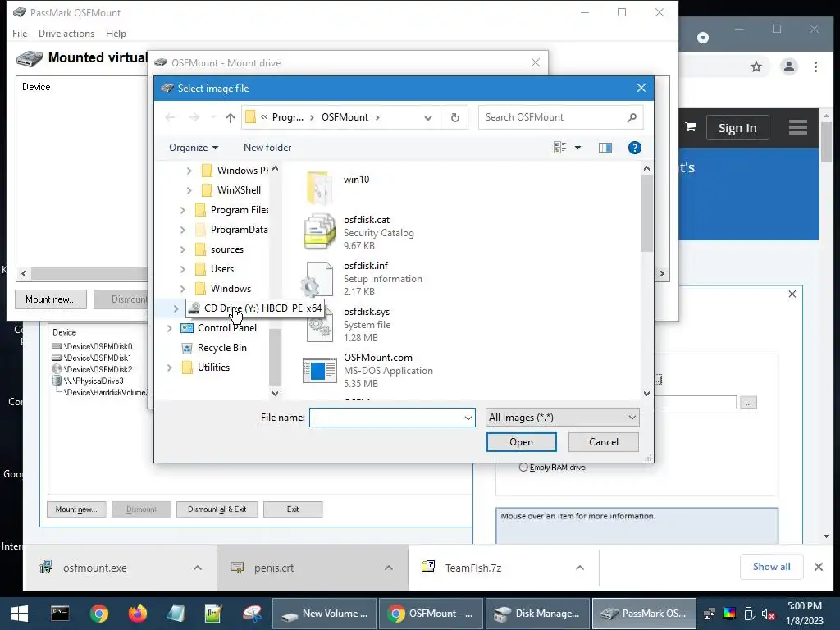Click the Open button
Viewport: 840px width, 630px height.
(521, 442)
